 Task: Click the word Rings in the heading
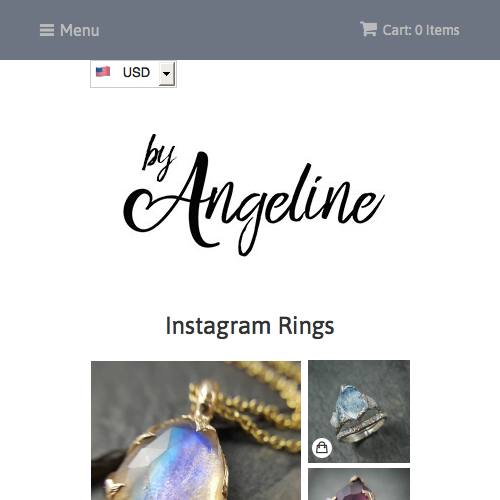(306, 327)
